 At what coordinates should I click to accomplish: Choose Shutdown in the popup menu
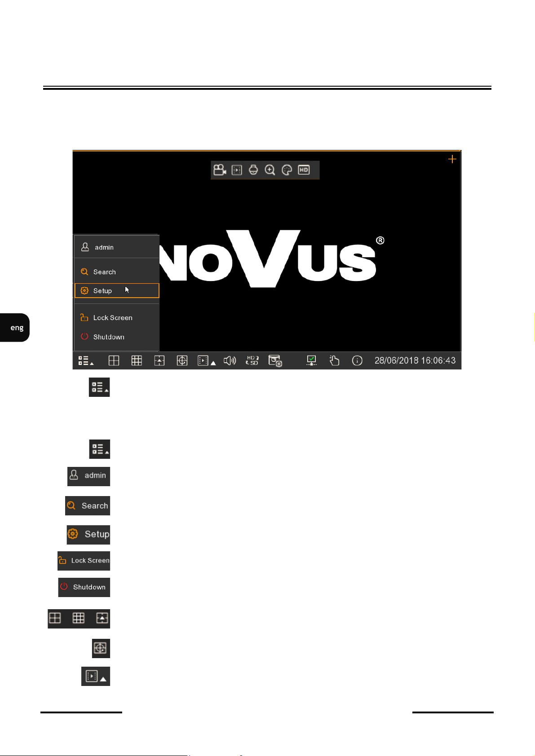click(117, 337)
